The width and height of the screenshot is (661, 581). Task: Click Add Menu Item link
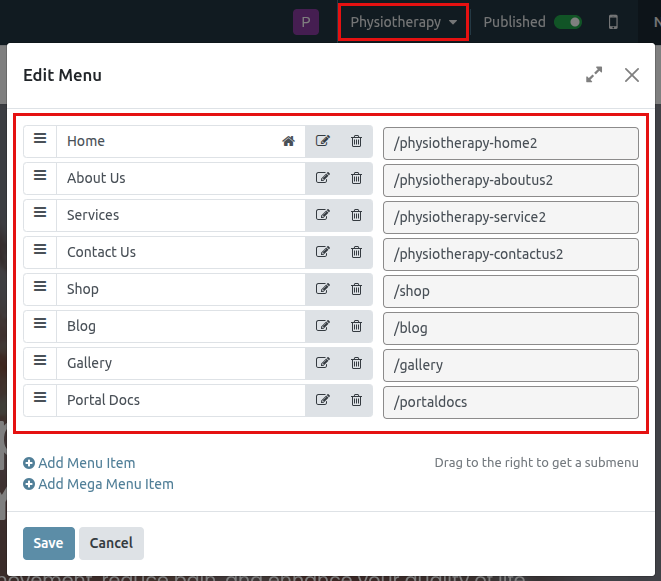tap(79, 463)
